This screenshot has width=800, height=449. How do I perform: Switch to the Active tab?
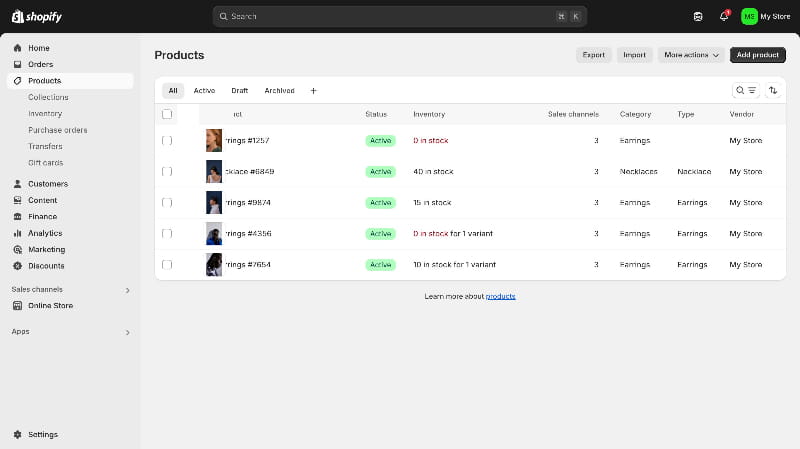pyautogui.click(x=204, y=90)
